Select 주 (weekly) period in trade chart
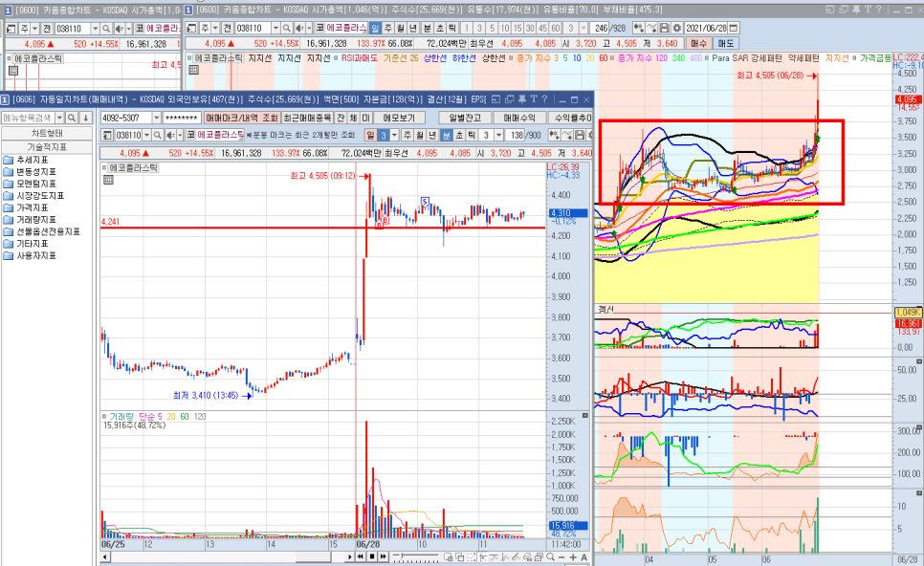This screenshot has height=566, width=924. 407,135
